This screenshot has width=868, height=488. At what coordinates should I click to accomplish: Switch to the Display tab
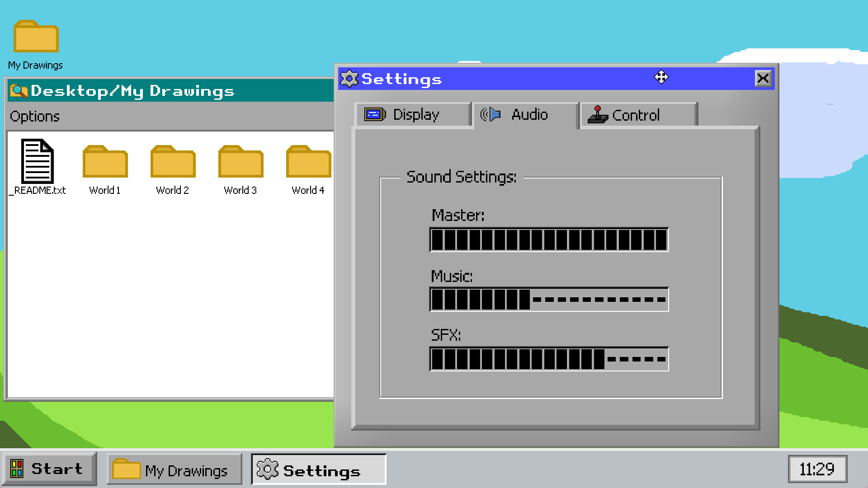click(412, 115)
